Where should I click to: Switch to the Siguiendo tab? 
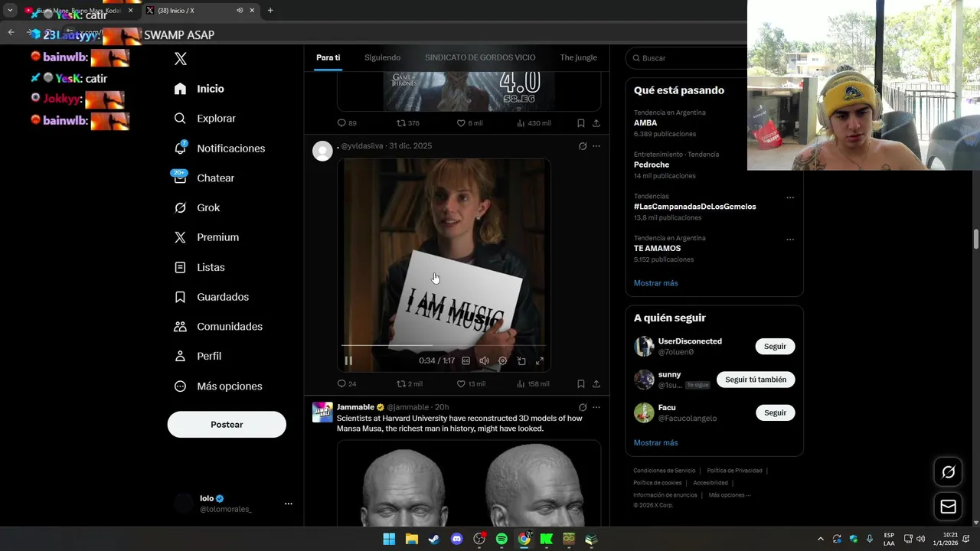(x=382, y=57)
